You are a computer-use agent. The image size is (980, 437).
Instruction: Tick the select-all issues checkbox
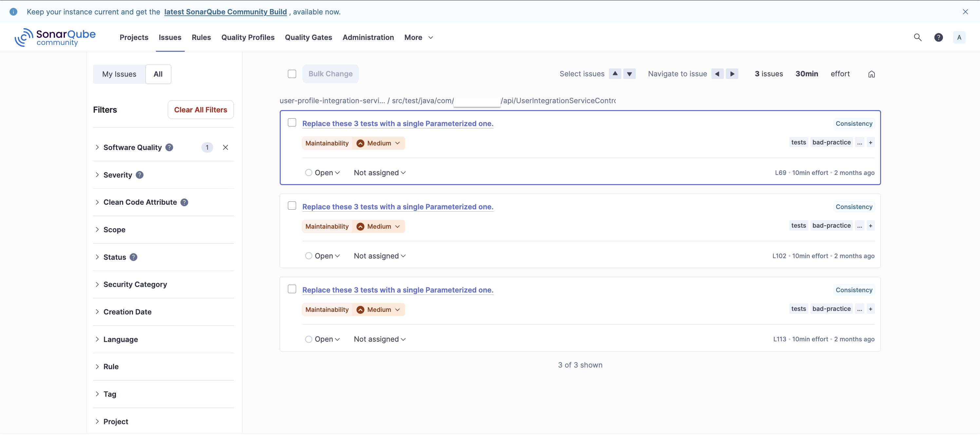point(292,74)
